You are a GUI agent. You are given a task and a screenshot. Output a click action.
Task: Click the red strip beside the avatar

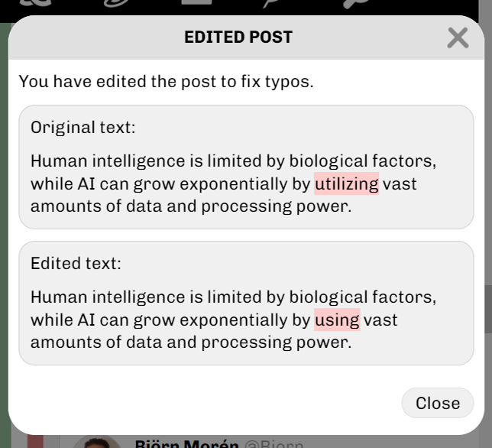(33, 441)
